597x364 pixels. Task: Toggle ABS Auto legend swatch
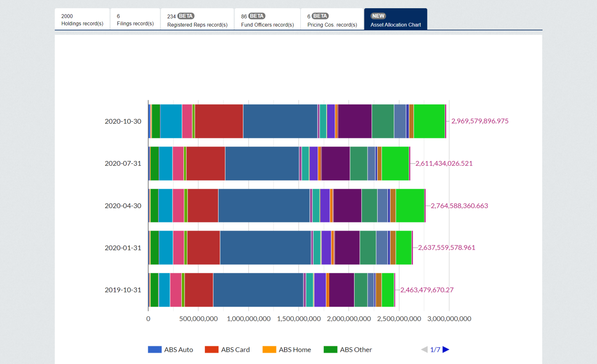154,349
